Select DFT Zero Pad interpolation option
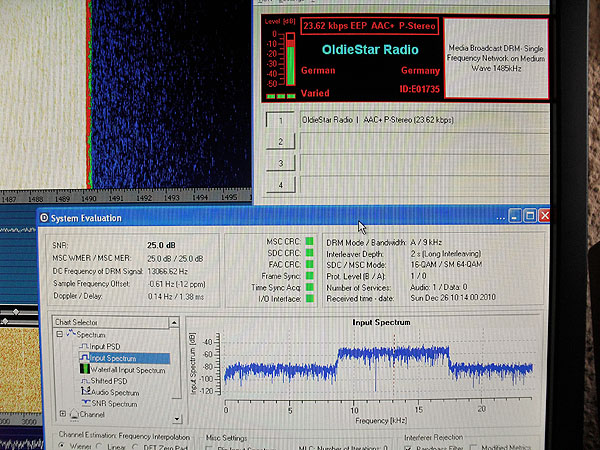This screenshot has height=450, width=600. point(135,447)
